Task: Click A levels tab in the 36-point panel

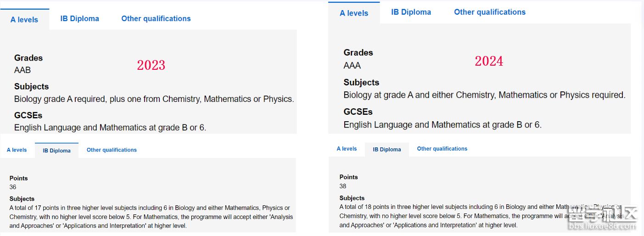Action: coord(17,150)
